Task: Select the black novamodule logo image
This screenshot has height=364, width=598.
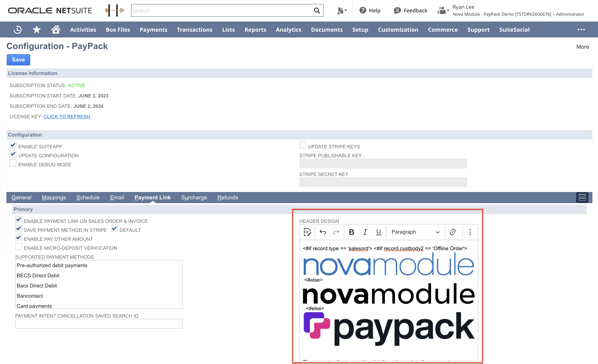Action: coord(389,294)
